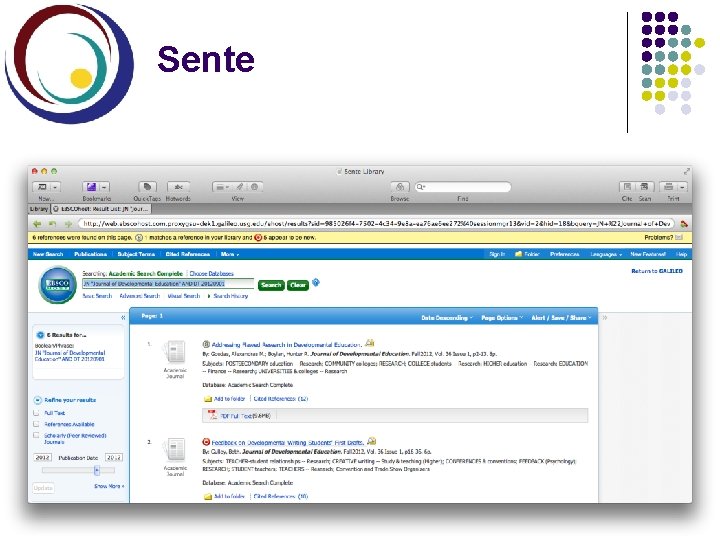Click the reload arrow next to back
Image resolution: width=720 pixels, height=540 pixels.
(52, 224)
